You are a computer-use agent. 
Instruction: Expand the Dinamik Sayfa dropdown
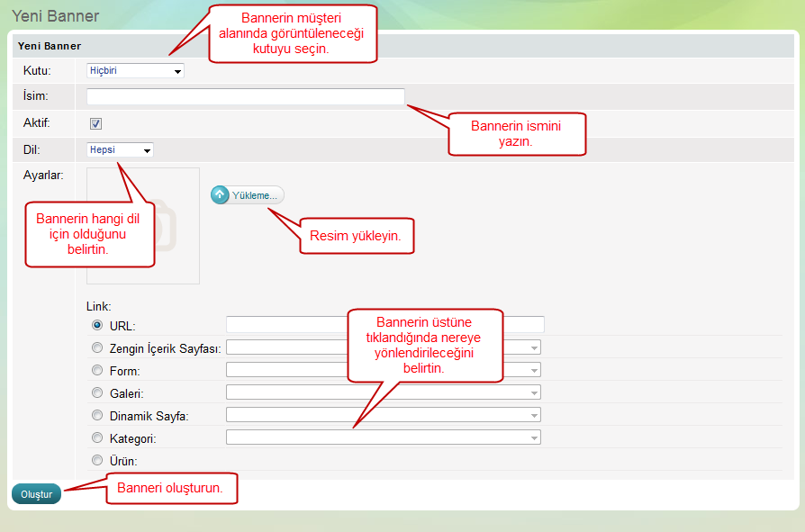click(x=383, y=415)
